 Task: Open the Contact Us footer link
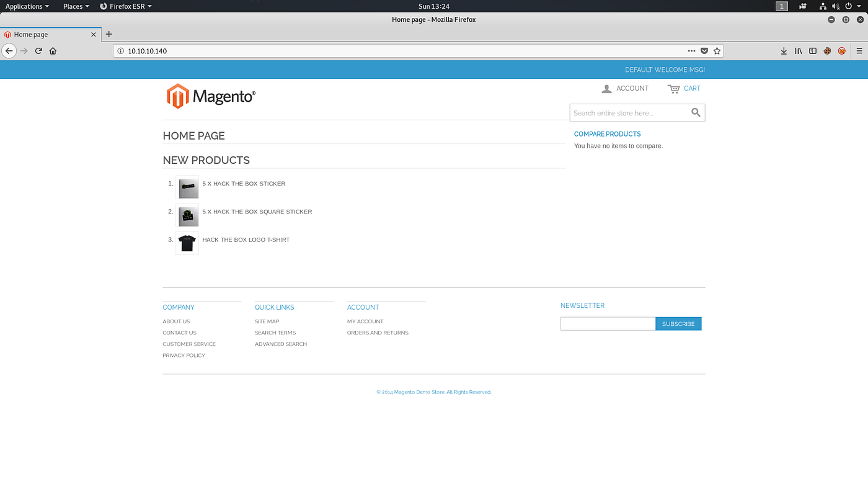(x=180, y=333)
